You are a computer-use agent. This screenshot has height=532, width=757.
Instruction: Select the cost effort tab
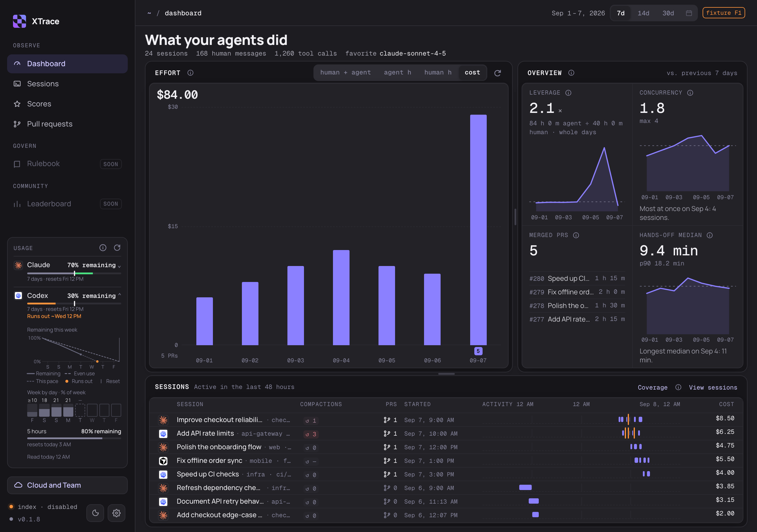[472, 72]
